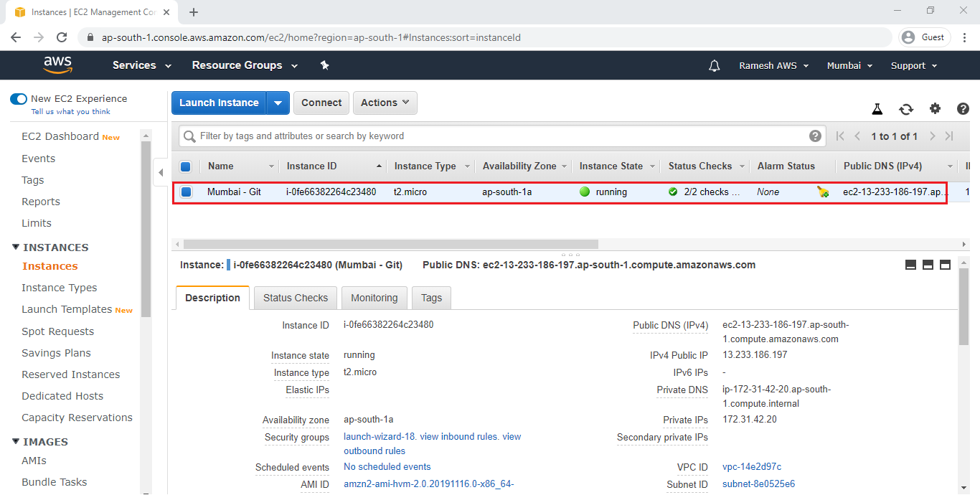Open the AWS notifications bell
The width and height of the screenshot is (980, 495).
click(x=714, y=65)
